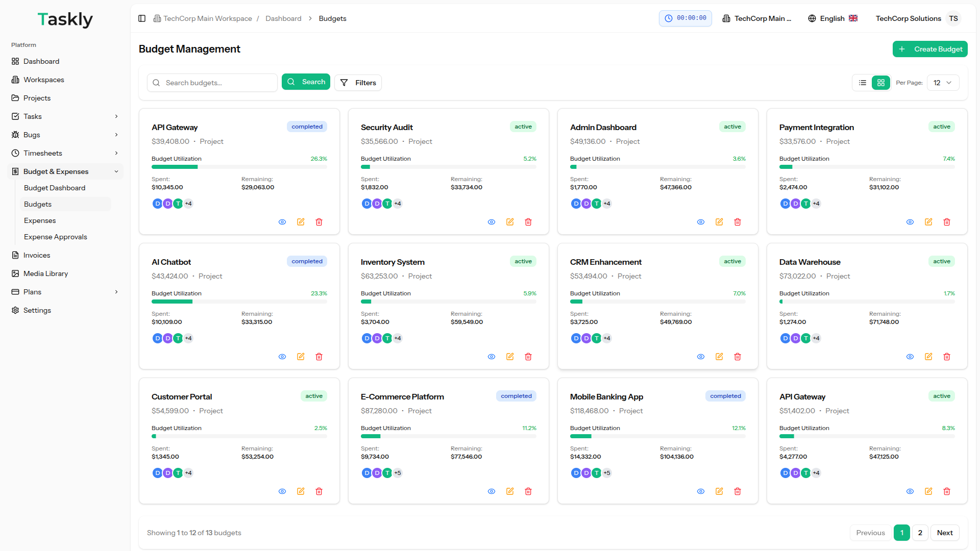Edit the AI Chatbot budget
Screen dimensions: 980x551
point(301,357)
